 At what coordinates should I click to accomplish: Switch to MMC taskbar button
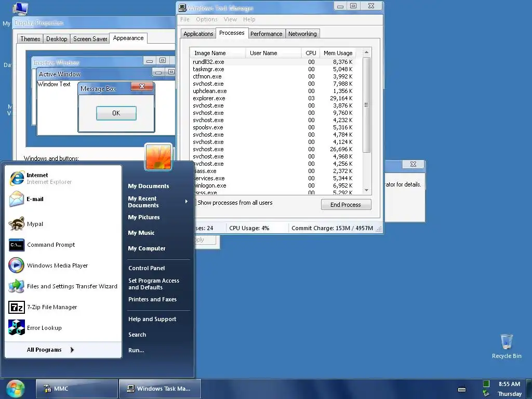pos(77,389)
